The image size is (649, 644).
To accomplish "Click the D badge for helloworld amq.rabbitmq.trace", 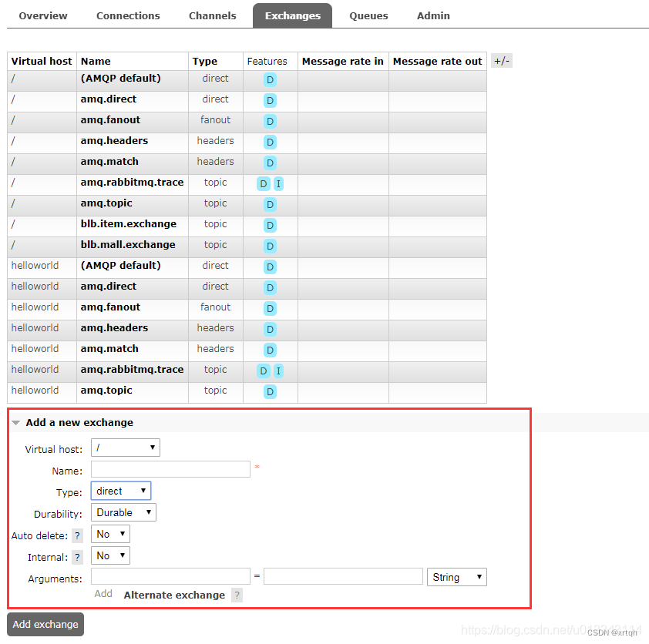I will click(x=264, y=371).
